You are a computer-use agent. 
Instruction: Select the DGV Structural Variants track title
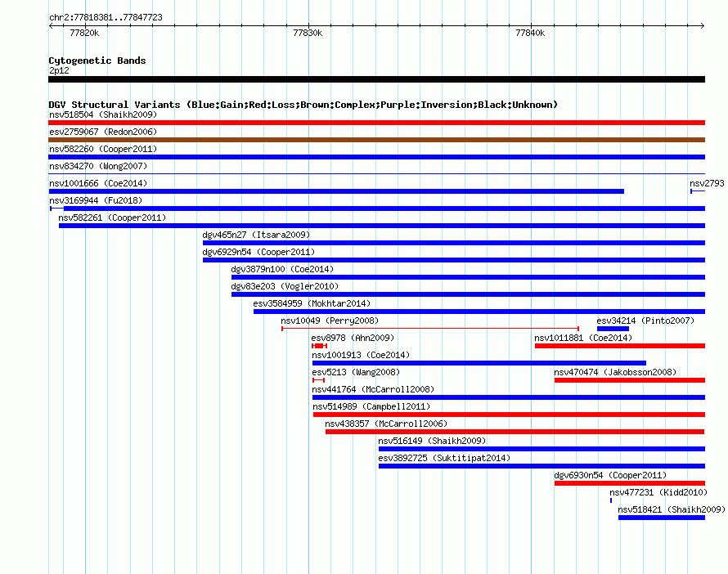point(303,105)
